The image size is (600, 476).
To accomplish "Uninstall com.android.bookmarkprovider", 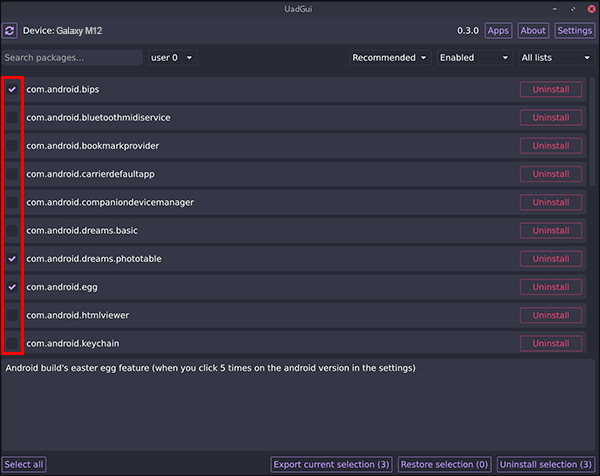I will coord(551,146).
